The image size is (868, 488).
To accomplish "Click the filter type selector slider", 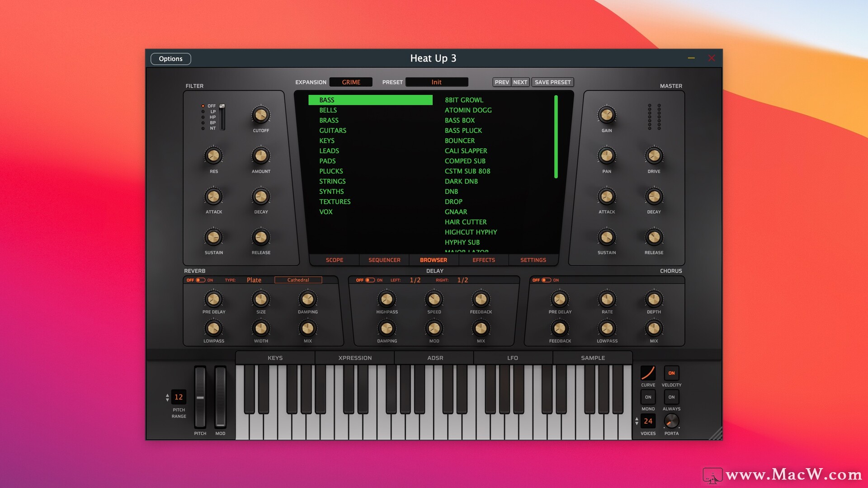I will [222, 117].
